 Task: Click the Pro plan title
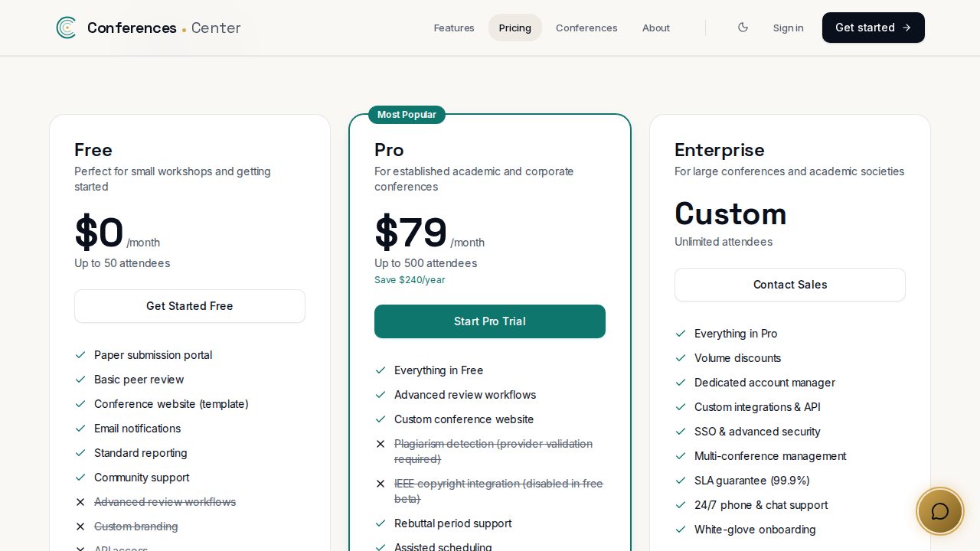click(x=389, y=150)
